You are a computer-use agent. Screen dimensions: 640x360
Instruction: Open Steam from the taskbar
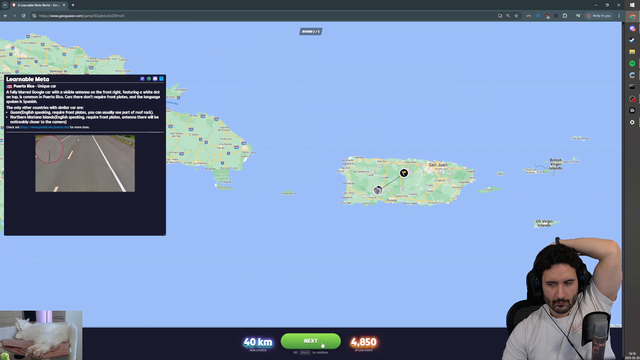pos(632,40)
